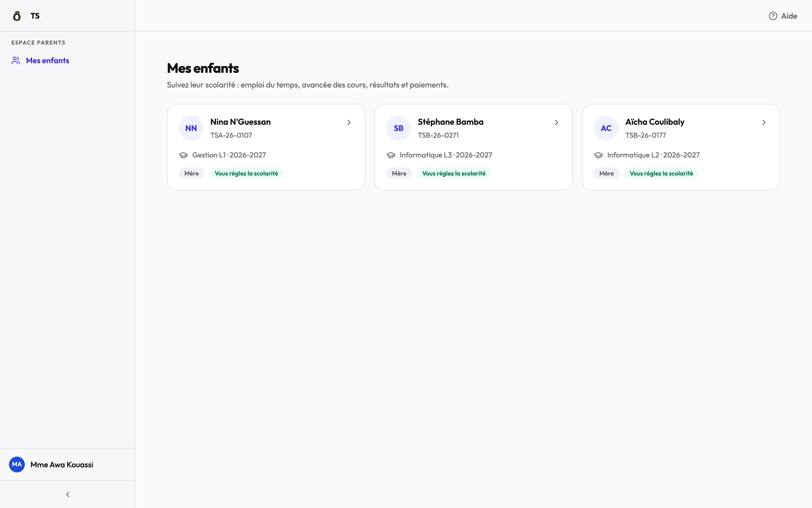Click graduation cap icon beside Informatique L2

click(x=598, y=155)
